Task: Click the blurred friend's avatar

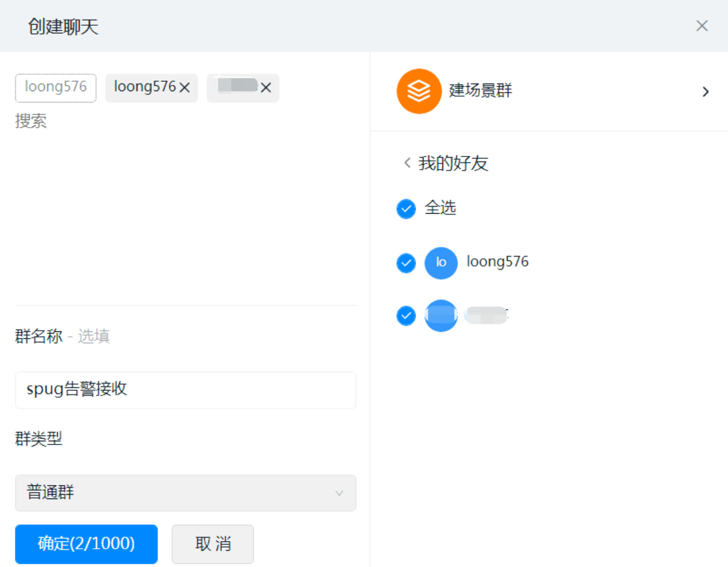Action: coord(440,316)
